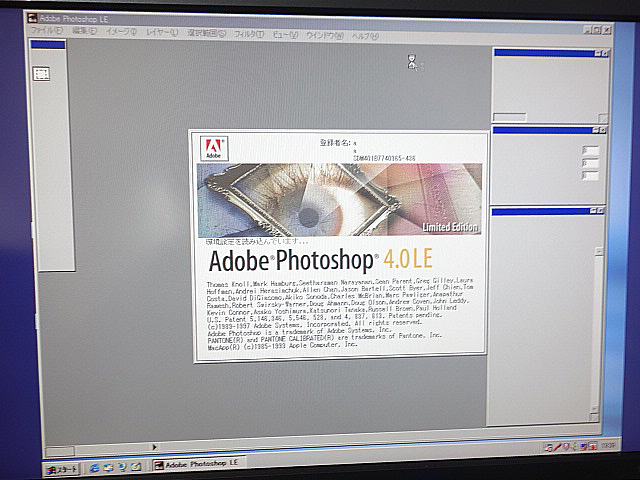Click the Photoshop icon in title bar
The height and width of the screenshot is (480, 640).
pos(31,17)
